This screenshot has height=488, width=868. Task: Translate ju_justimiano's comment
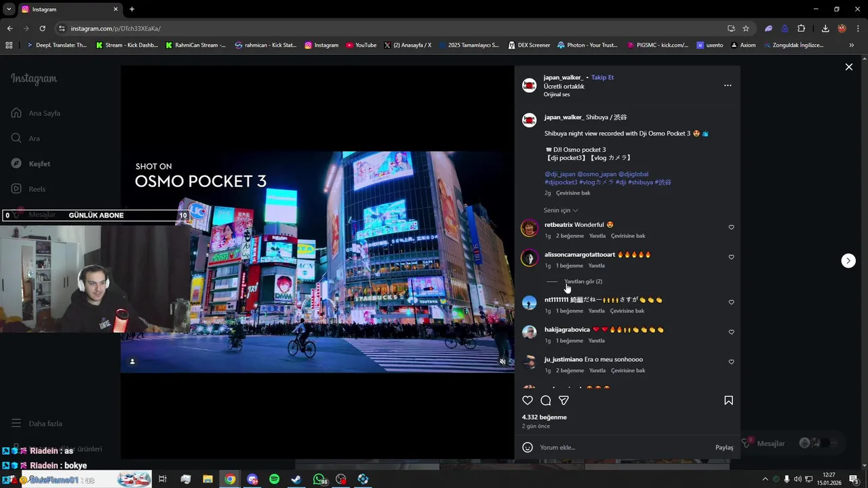[x=628, y=371]
